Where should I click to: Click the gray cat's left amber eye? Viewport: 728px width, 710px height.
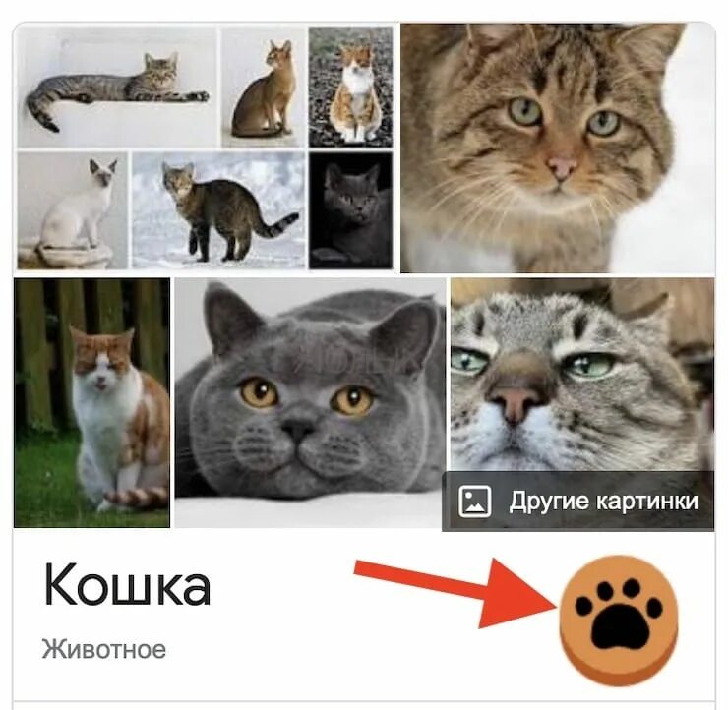coord(259,392)
